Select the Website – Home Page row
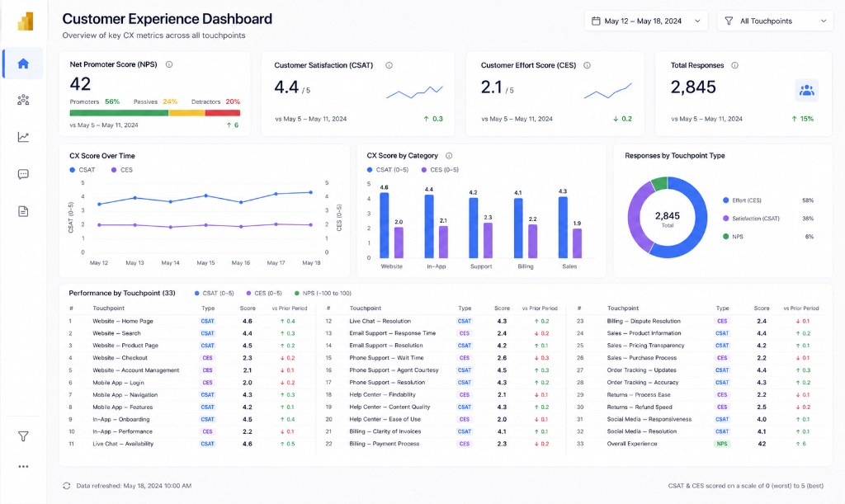 click(187, 321)
